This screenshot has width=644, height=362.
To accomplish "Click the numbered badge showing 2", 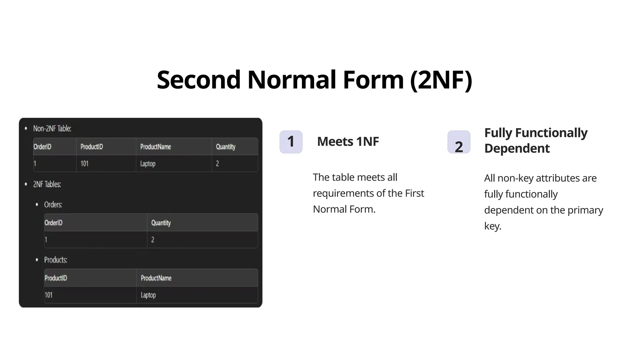I will coord(459,142).
